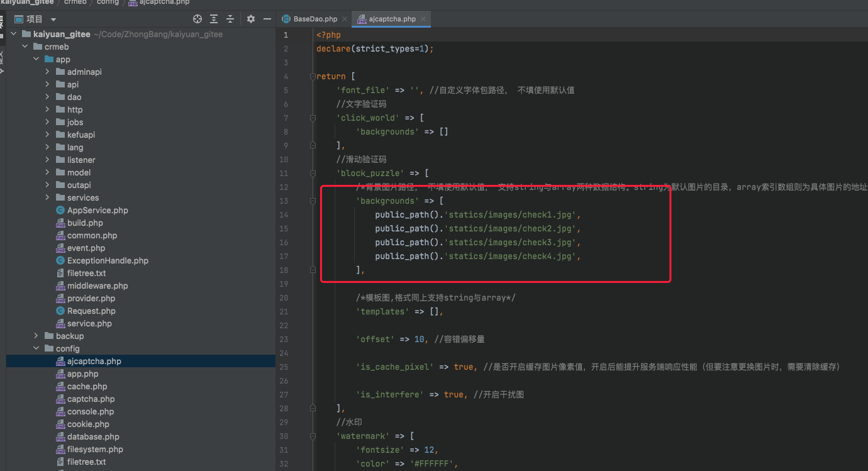Screen dimensions: 868x471
Task: Select cache.php file
Action: (87, 386)
